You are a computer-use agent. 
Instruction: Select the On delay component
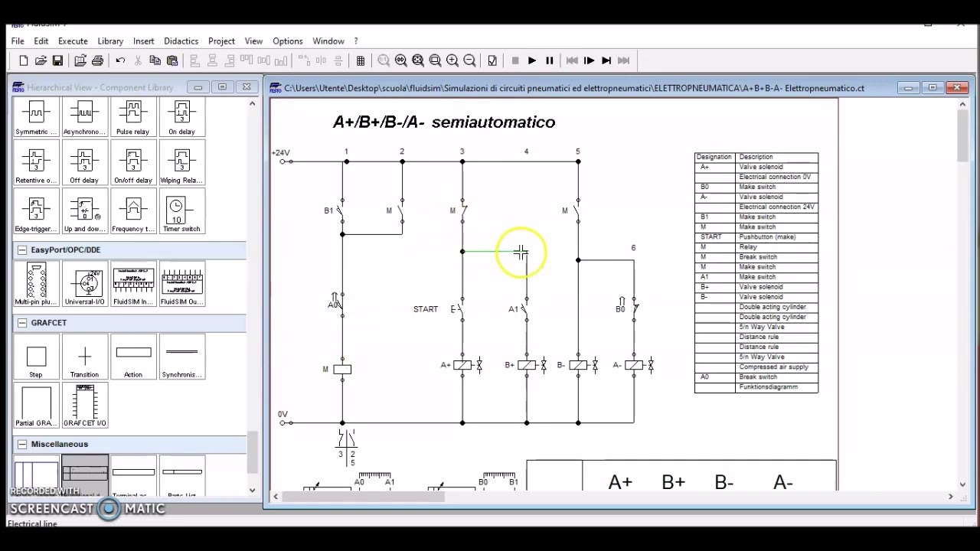[x=181, y=118]
